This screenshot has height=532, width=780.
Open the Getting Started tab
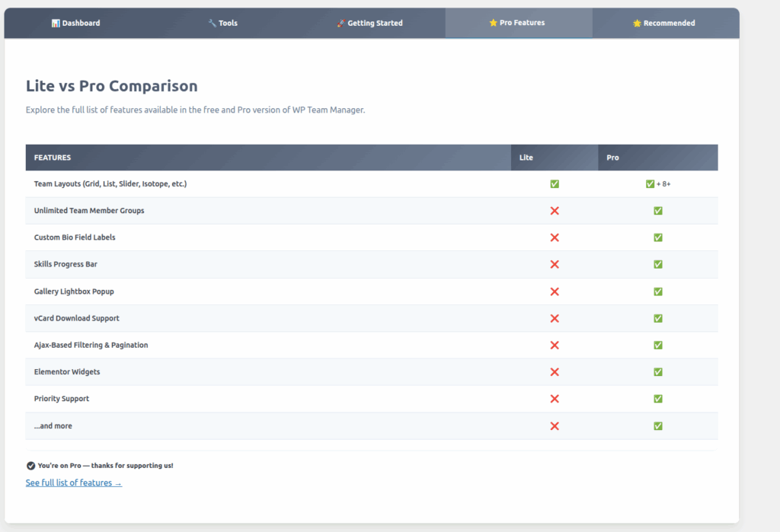369,23
